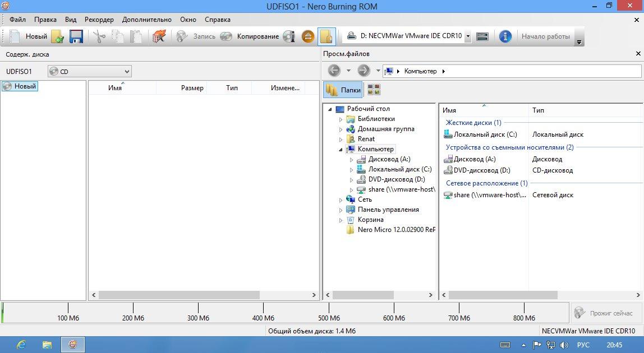Expand the Домашняя группа tree node arrow
The width and height of the screenshot is (644, 353).
tap(341, 129)
